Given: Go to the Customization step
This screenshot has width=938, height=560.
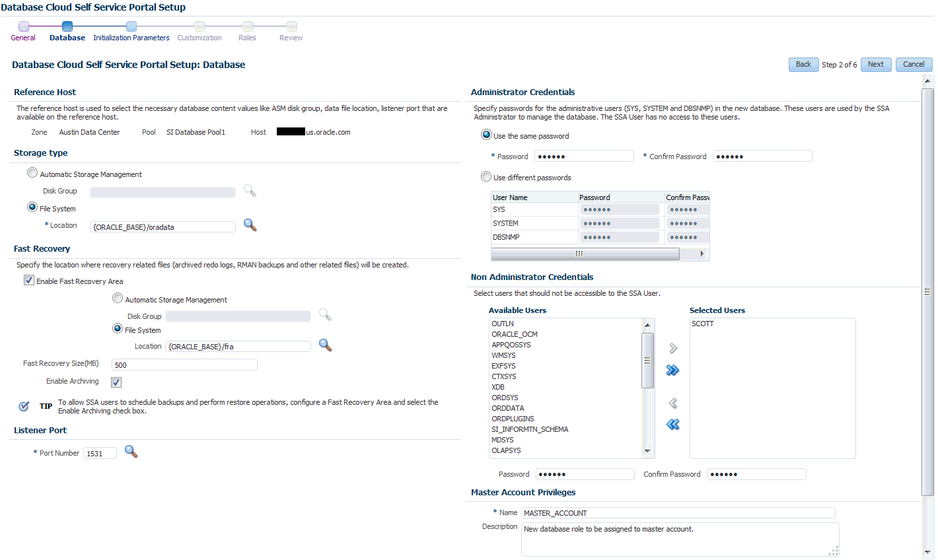Looking at the screenshot, I should (199, 38).
